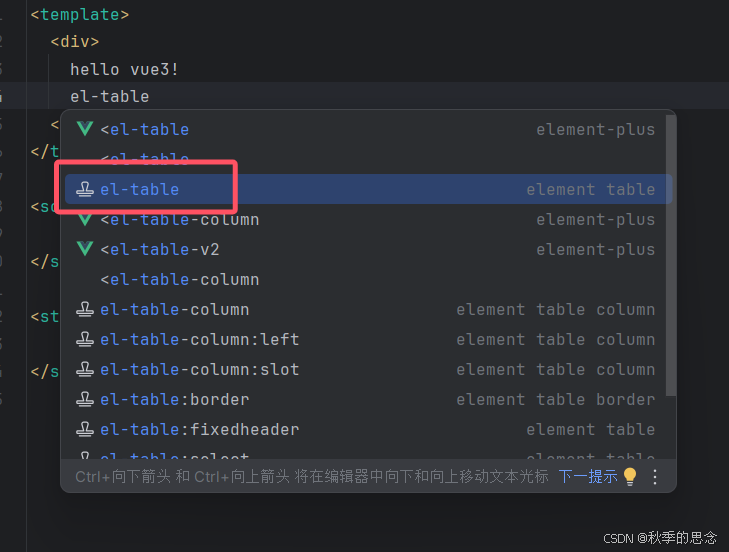
Task: Pick the el-table-column:left template suggestion
Action: [x=200, y=339]
